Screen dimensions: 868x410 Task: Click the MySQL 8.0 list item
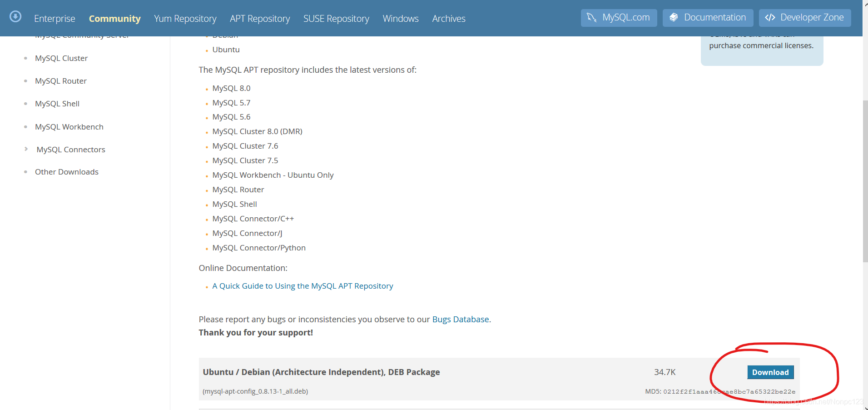231,88
